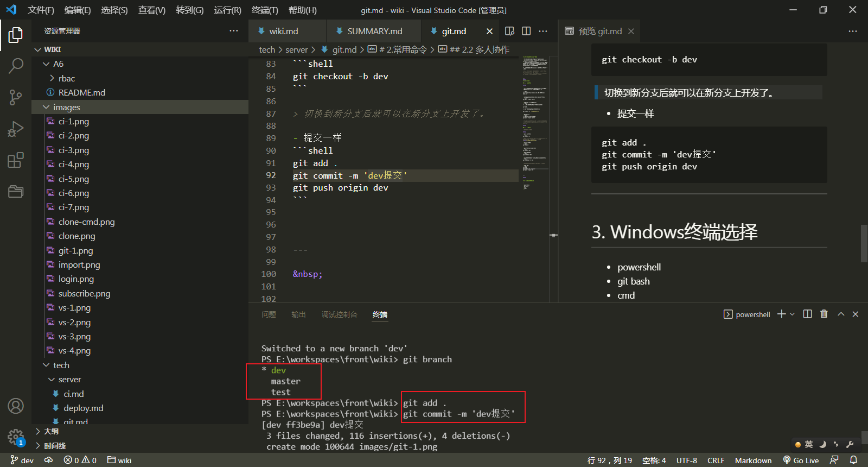This screenshot has height=467, width=868.
Task: Synchronize changes via cloud icon in status bar
Action: [x=48, y=460]
